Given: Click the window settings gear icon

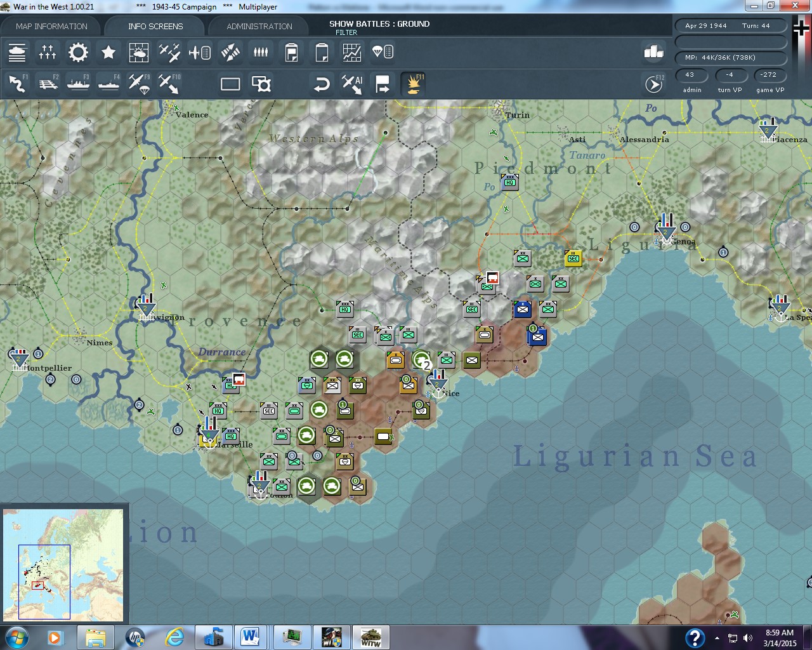Looking at the screenshot, I should click(261, 84).
